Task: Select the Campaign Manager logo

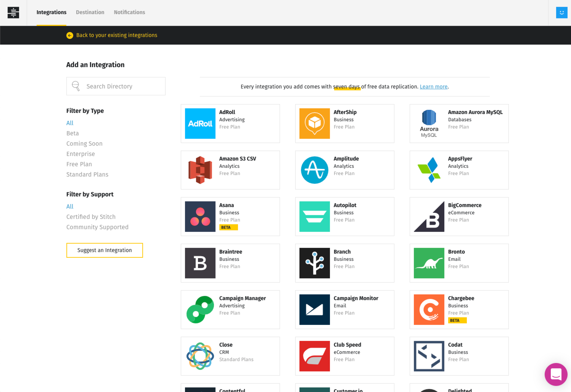Action: pos(200,310)
